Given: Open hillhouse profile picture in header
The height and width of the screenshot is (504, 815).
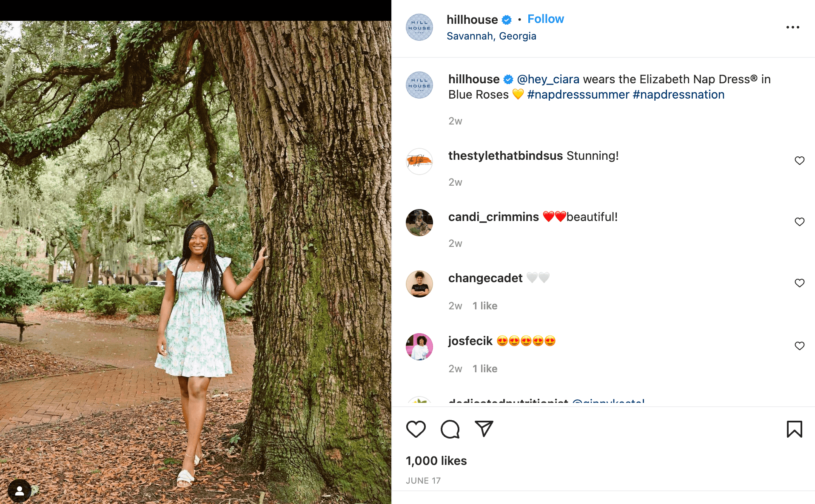Looking at the screenshot, I should (419, 27).
